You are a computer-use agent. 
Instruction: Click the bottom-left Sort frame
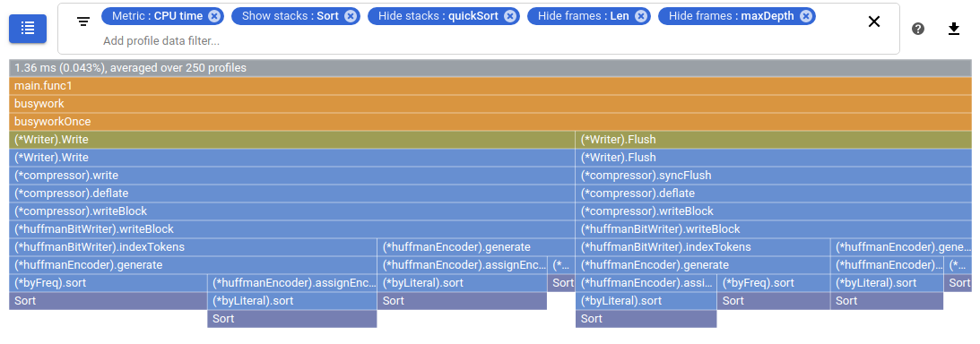(x=108, y=301)
